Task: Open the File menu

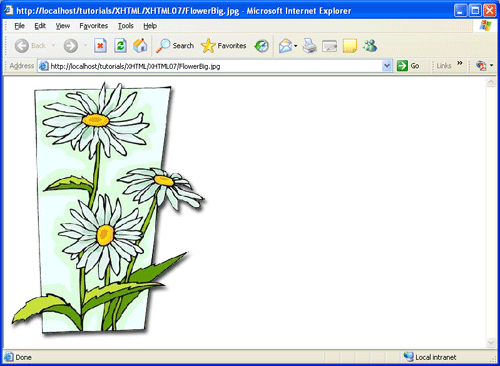Action: [x=20, y=26]
